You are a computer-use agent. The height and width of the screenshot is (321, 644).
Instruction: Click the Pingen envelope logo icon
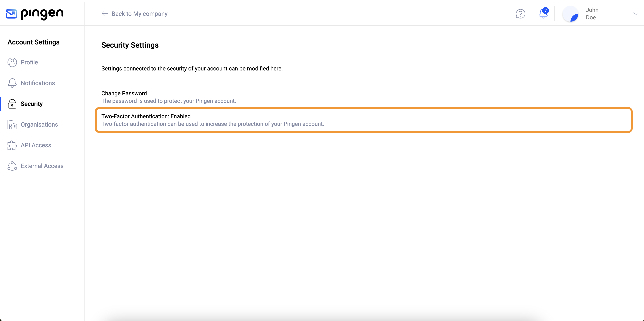(x=11, y=14)
